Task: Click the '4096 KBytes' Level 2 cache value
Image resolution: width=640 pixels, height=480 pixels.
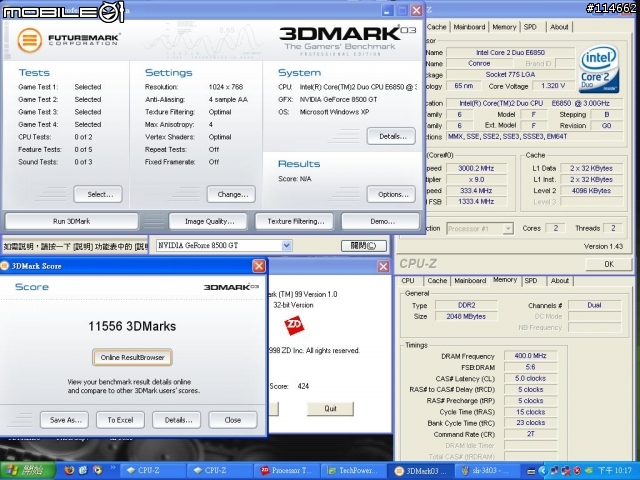Action: click(x=591, y=191)
